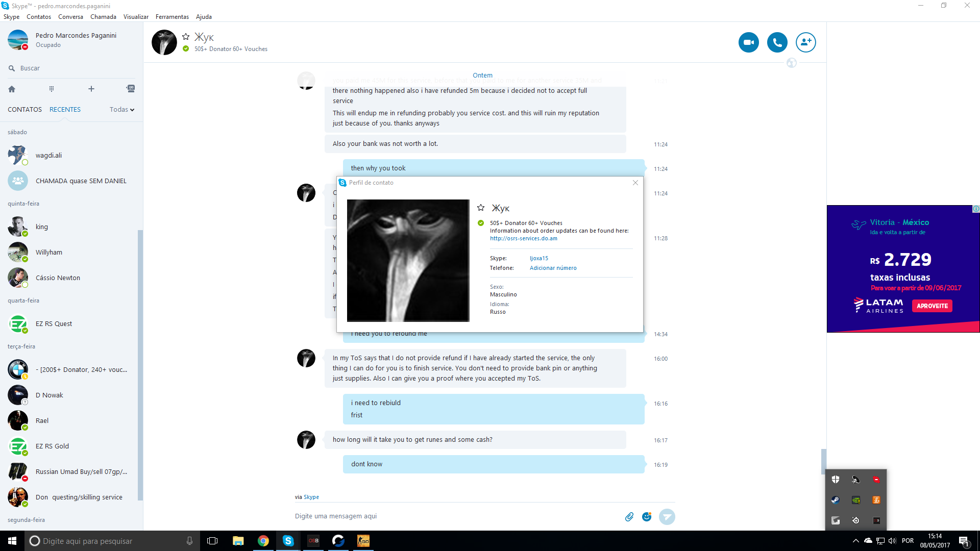Click the Chrome icon in the taskbar
Screen dimensions: 980x551
[x=263, y=541]
